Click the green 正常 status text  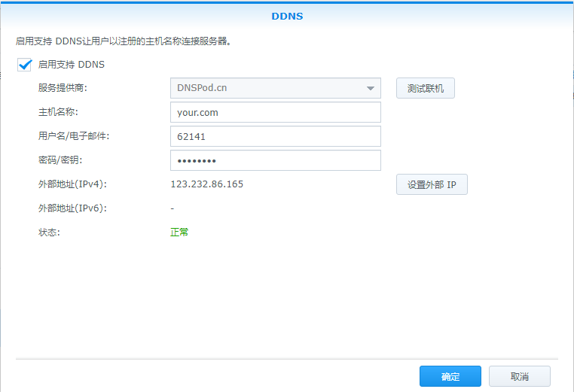tap(179, 232)
